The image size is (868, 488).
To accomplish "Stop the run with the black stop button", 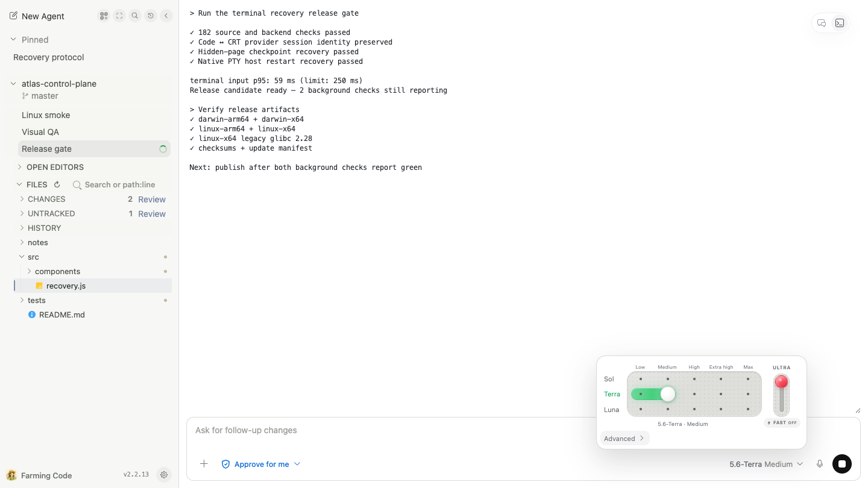I will (842, 464).
